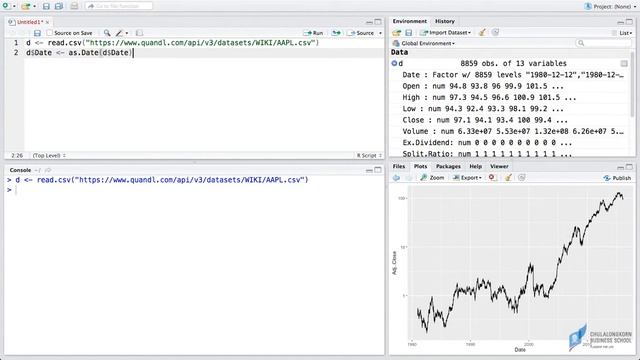Click the New File icon
This screenshot has width=640, height=360.
(x=6, y=6)
